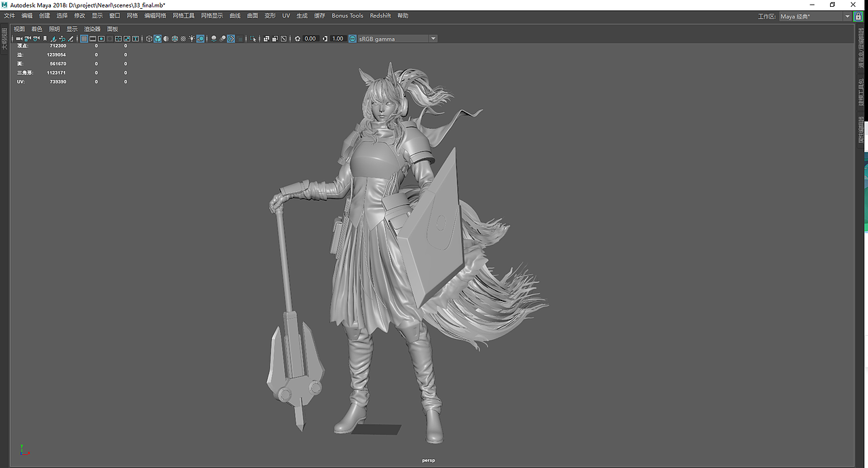
Task: Toggle the X-Ray Joints icon
Action: pos(283,39)
